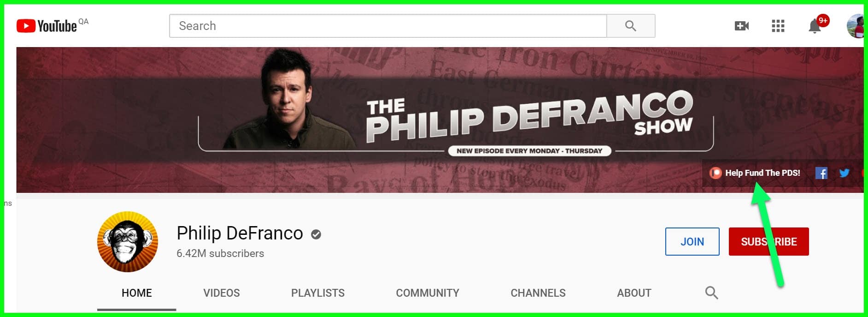Open the channel's Facebook link icon
This screenshot has height=317, width=868.
(x=821, y=173)
